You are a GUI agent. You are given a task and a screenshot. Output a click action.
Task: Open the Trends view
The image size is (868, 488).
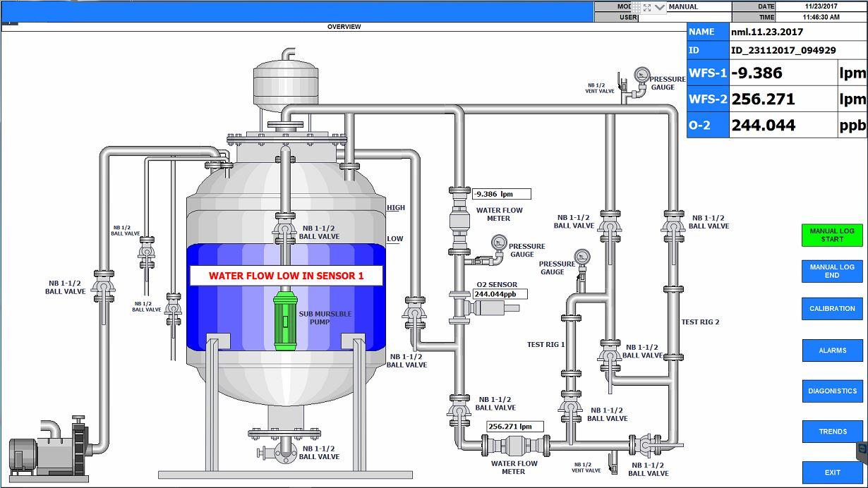click(x=832, y=432)
